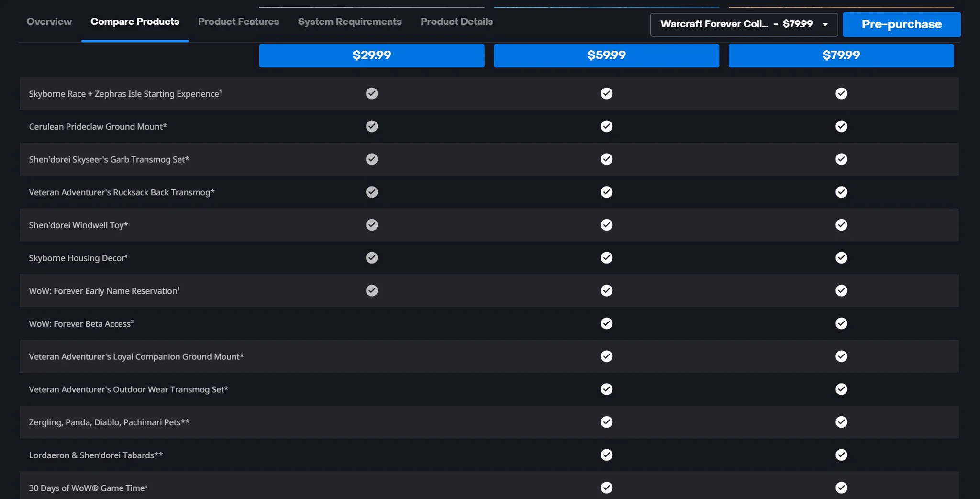Viewport: 980px width, 499px height.
Task: Click Skyborne Race checkmark in $59.99 column
Action: point(606,93)
